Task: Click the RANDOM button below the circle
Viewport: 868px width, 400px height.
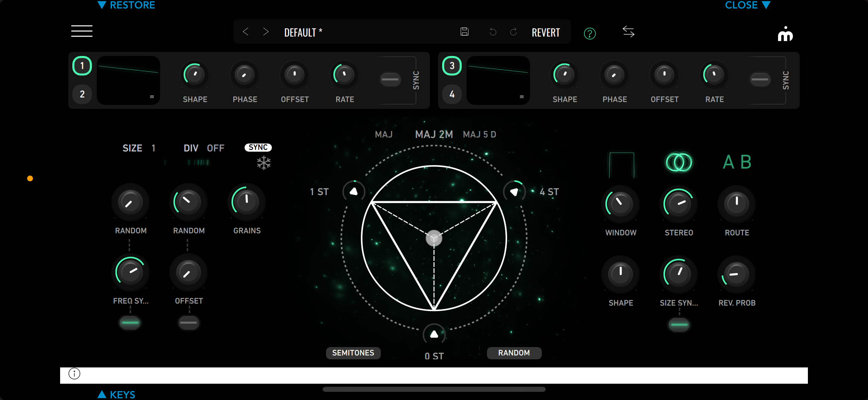Action: tap(514, 353)
